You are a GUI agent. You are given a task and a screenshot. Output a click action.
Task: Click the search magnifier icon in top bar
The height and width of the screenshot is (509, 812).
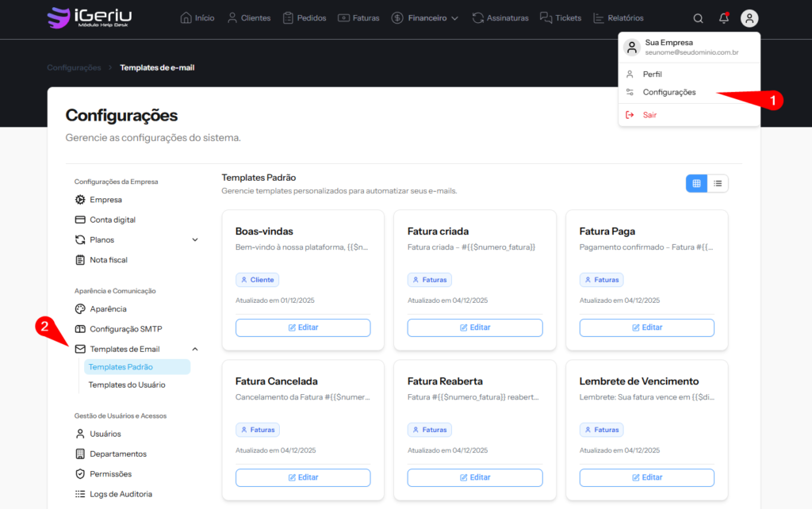point(698,18)
